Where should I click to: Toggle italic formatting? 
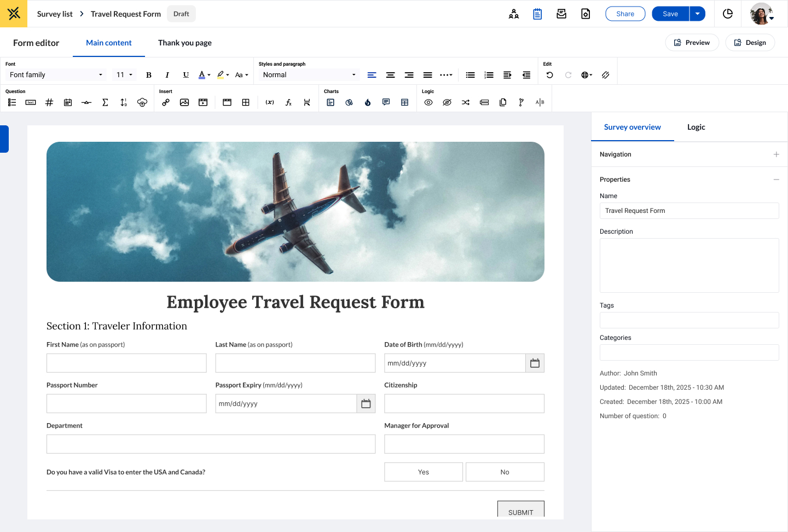pyautogui.click(x=167, y=75)
